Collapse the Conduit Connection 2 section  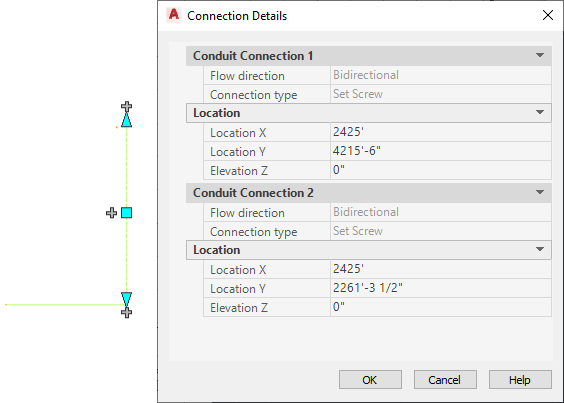coord(540,193)
